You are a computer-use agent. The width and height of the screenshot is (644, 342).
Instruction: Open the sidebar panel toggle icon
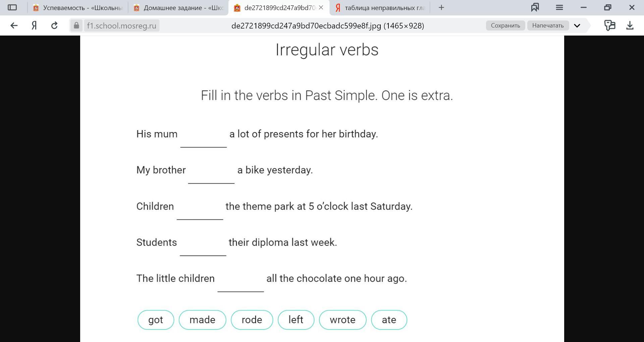tap(12, 7)
